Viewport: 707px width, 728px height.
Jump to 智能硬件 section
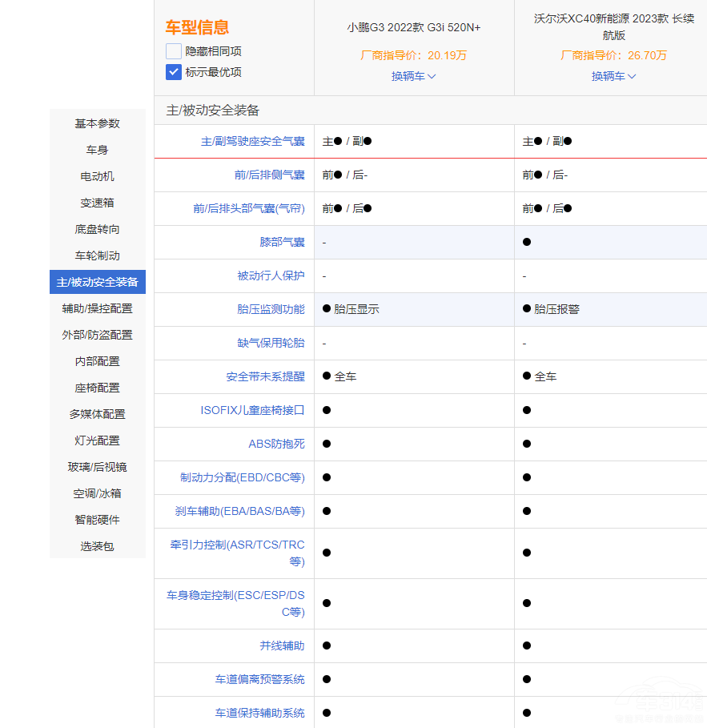coord(98,520)
